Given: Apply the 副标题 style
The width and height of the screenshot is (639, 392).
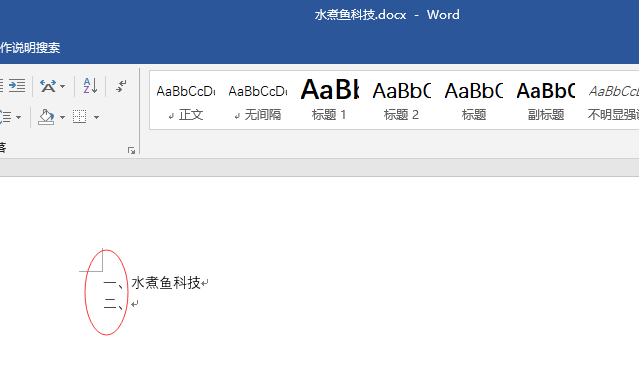Looking at the screenshot, I should click(x=546, y=100).
